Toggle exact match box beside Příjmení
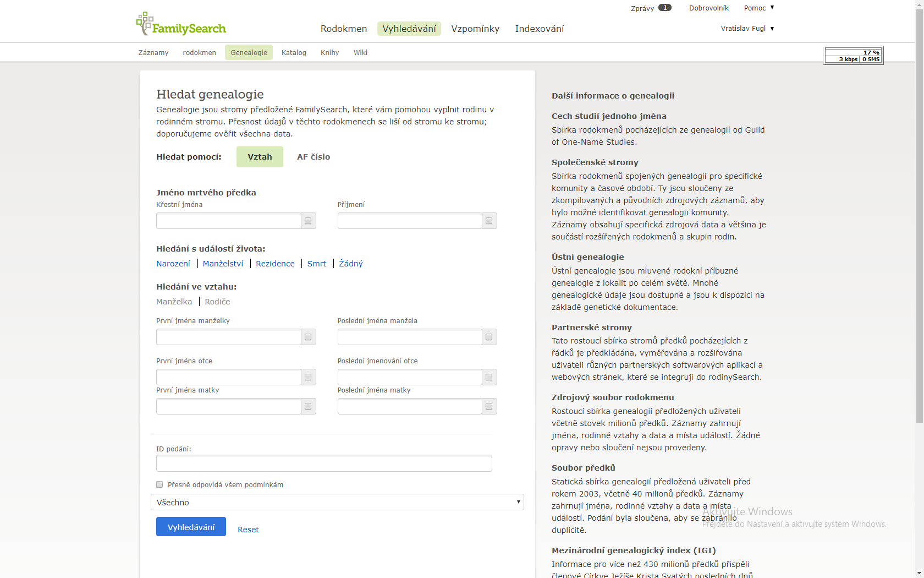924x578 pixels. coord(489,221)
